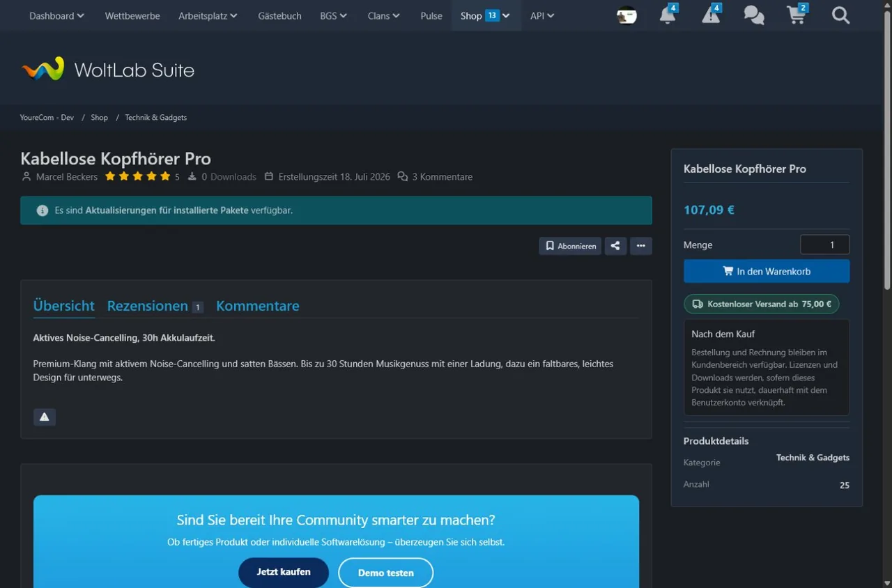Open the notifications bell
Viewport: 892px width, 588px height.
[x=668, y=15]
